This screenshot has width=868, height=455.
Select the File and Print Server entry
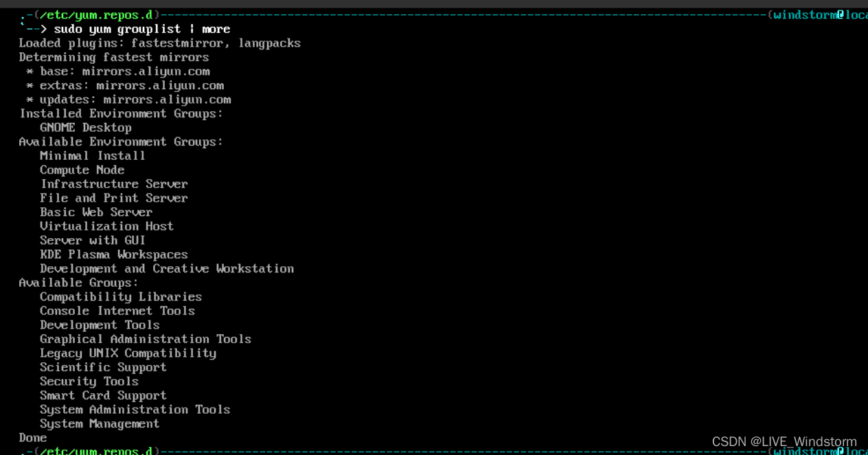coord(114,198)
